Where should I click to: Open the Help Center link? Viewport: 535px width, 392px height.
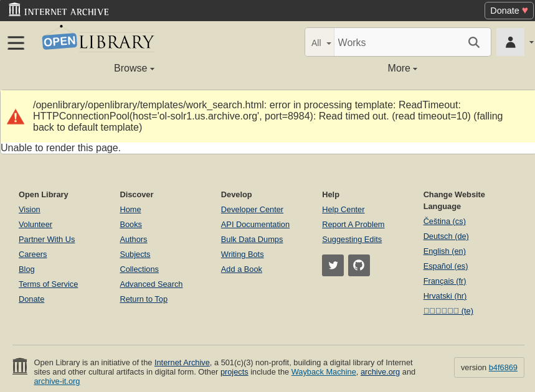[343, 210]
